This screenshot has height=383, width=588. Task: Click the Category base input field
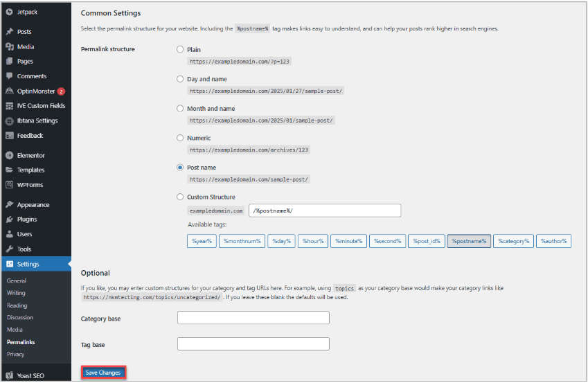253,318
